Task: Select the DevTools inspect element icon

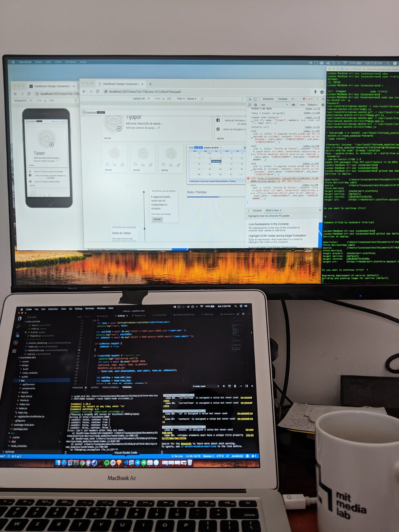Action: 250,99
